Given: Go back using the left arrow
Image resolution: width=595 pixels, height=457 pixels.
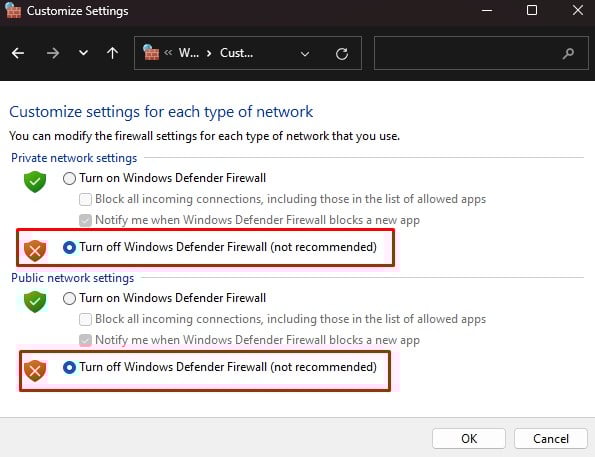Looking at the screenshot, I should pos(18,53).
